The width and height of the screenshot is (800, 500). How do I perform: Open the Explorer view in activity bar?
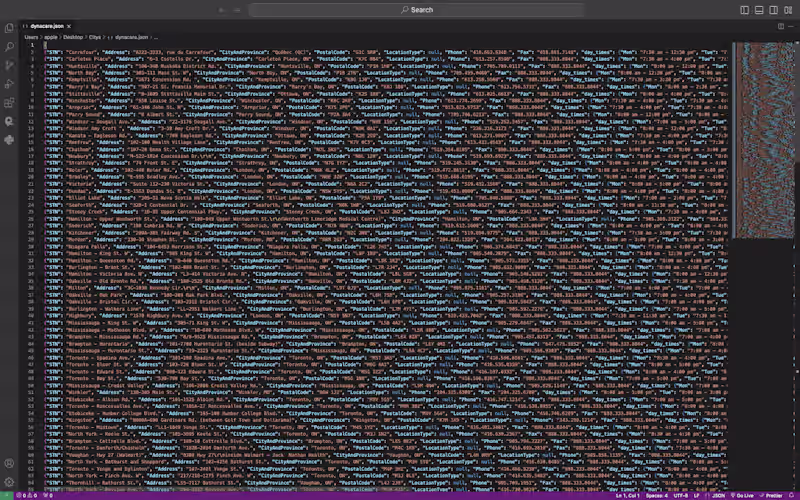(9, 28)
